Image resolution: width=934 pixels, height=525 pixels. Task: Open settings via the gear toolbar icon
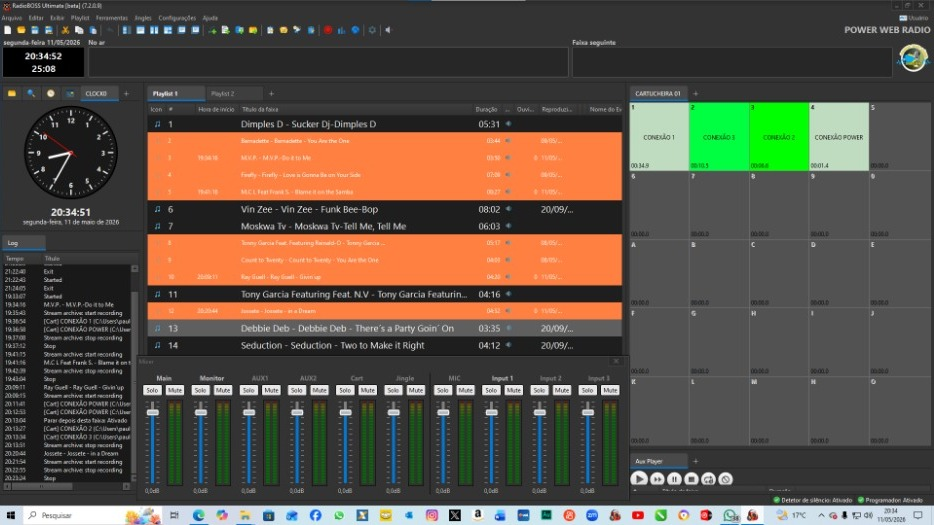(x=372, y=30)
